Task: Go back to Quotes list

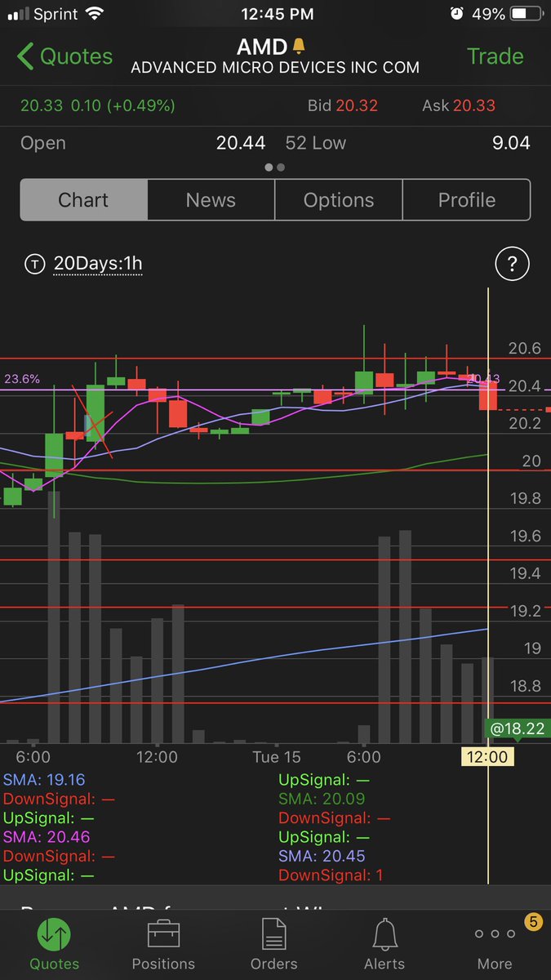Action: coord(64,56)
